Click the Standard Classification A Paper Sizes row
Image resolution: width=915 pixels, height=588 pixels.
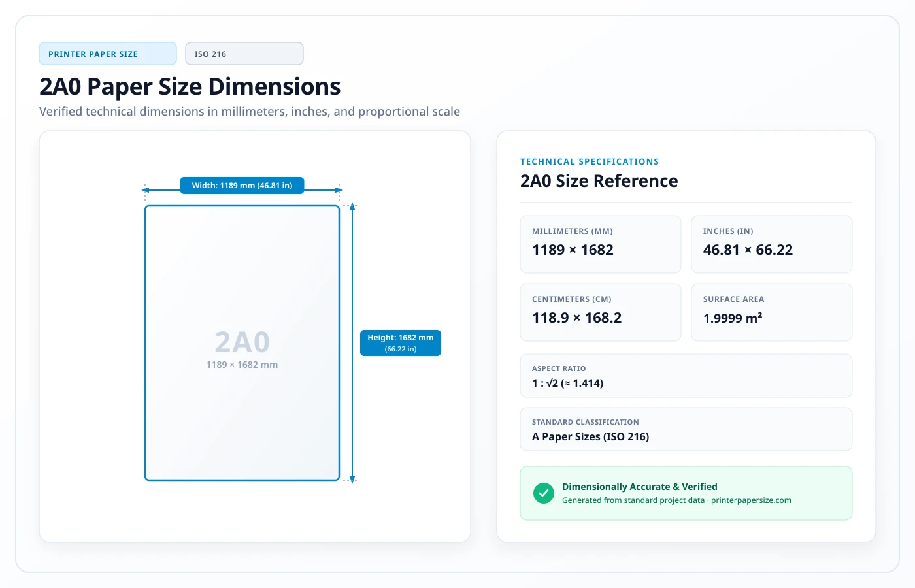[686, 429]
